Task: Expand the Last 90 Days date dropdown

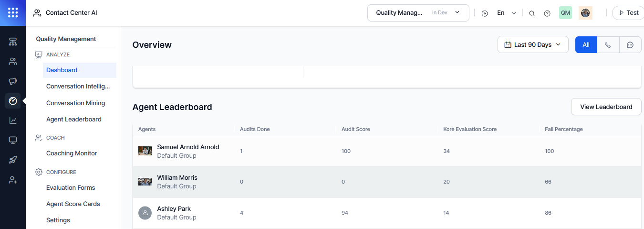Action: point(533,45)
